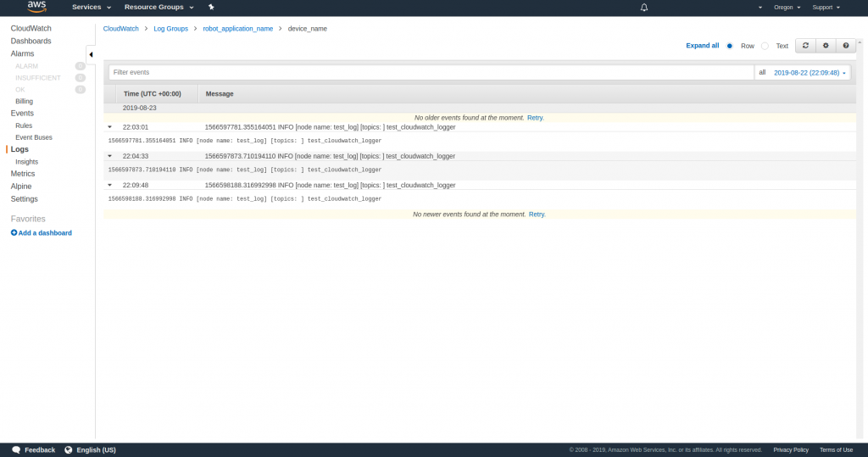The height and width of the screenshot is (457, 868).
Task: Click the Feedback button in footer
Action: tap(33, 450)
